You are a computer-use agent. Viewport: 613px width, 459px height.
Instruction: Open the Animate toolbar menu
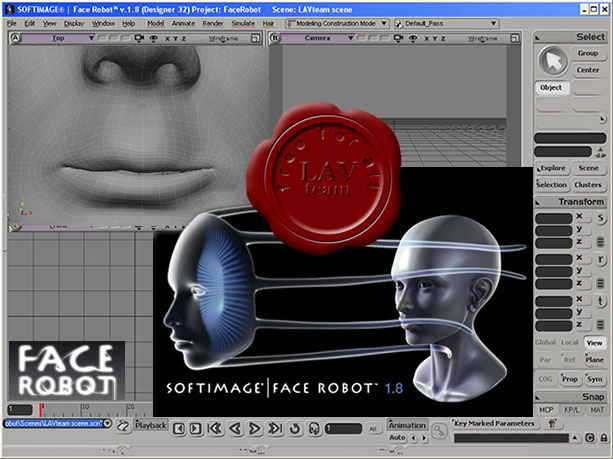(x=183, y=23)
